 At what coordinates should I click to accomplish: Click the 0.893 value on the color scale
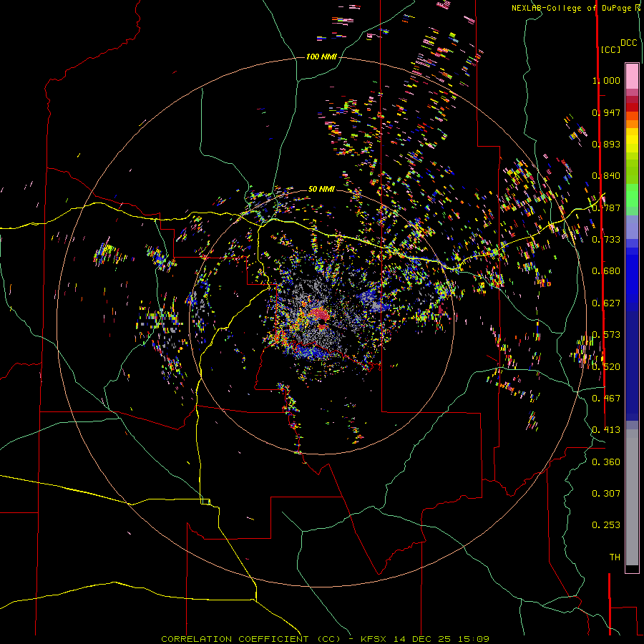(x=606, y=144)
